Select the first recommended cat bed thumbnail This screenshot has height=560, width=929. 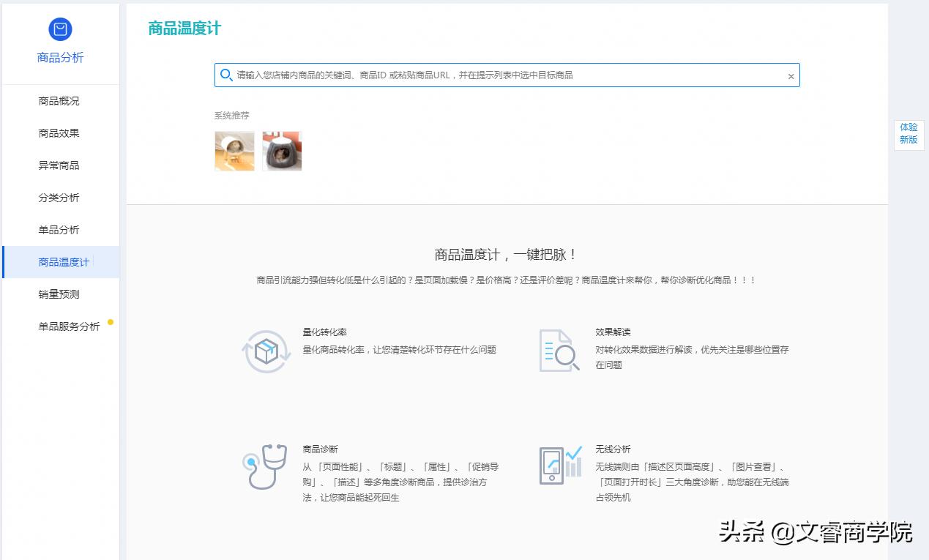coord(234,151)
